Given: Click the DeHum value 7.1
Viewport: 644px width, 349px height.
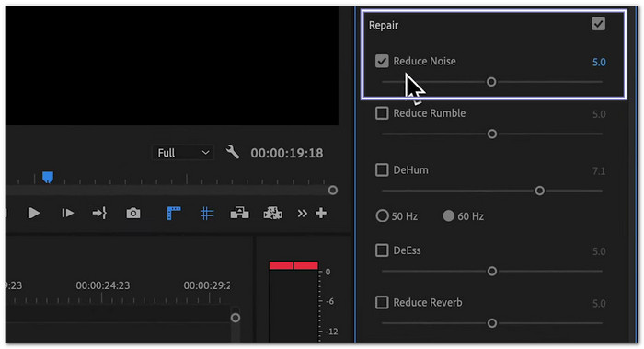Looking at the screenshot, I should pyautogui.click(x=599, y=170).
